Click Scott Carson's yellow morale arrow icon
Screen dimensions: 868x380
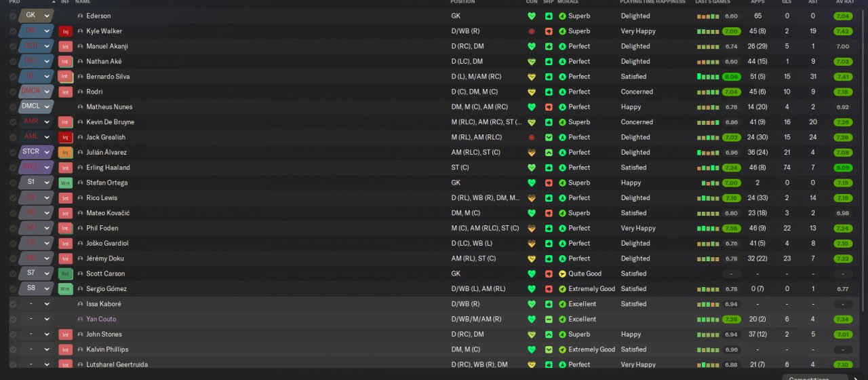tap(562, 273)
